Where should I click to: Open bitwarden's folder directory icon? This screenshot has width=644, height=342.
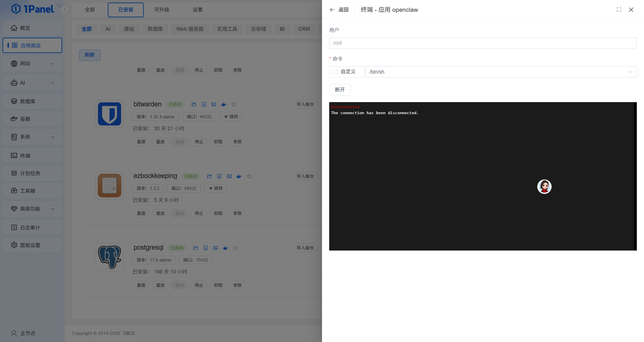click(x=194, y=104)
